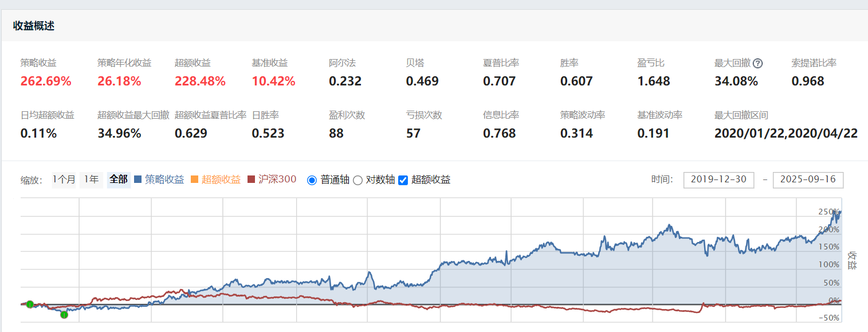Screen dimensions: 868x332
Task: Open the end date field 2025-09-16
Action: pyautogui.click(x=808, y=179)
